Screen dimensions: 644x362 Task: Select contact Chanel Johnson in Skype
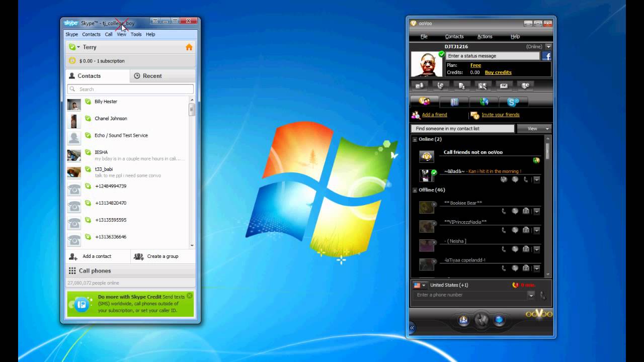click(128, 121)
